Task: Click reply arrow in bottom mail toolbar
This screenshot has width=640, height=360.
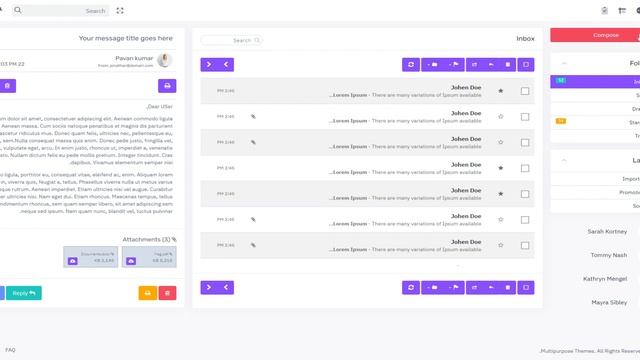Action: (x=491, y=287)
